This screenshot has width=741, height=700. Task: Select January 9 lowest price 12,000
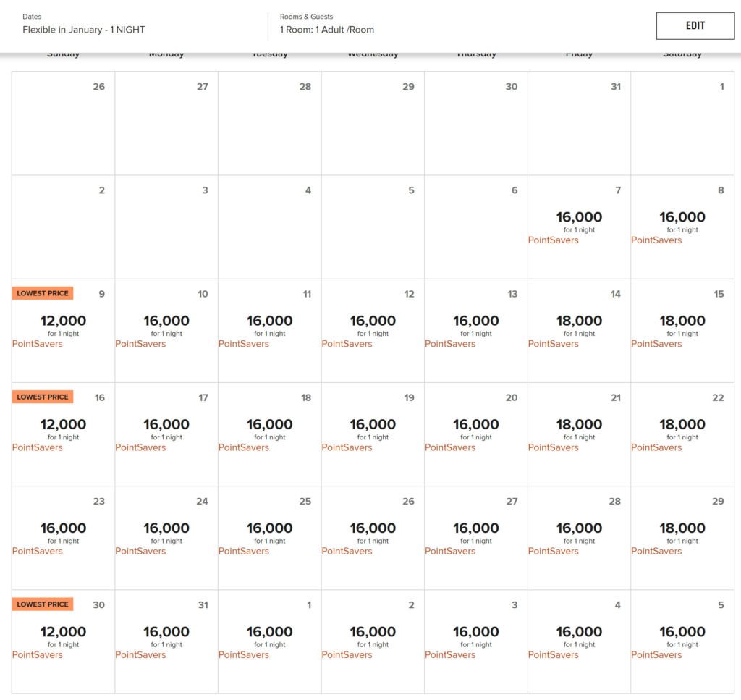tap(63, 330)
